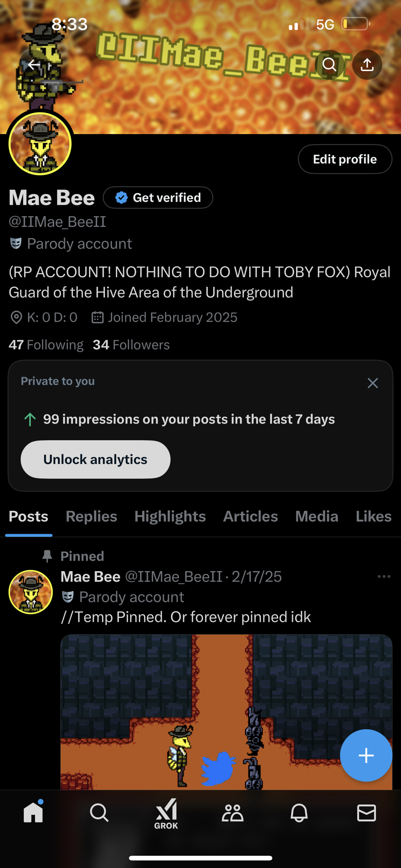This screenshot has height=868, width=401.
Task: Tap the Get verified button
Action: point(158,198)
